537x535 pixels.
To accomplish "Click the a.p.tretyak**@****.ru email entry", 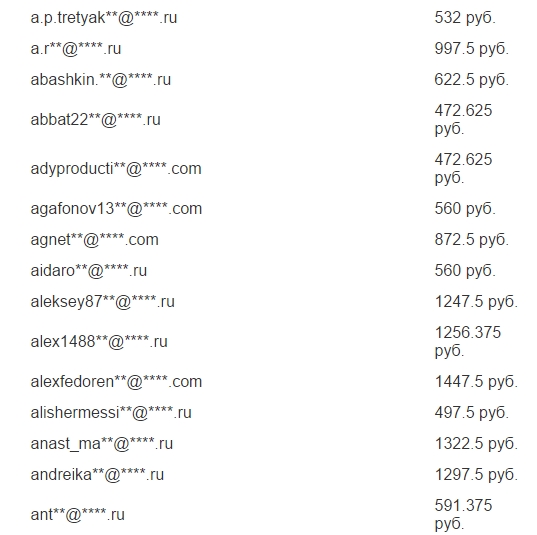I will [103, 18].
